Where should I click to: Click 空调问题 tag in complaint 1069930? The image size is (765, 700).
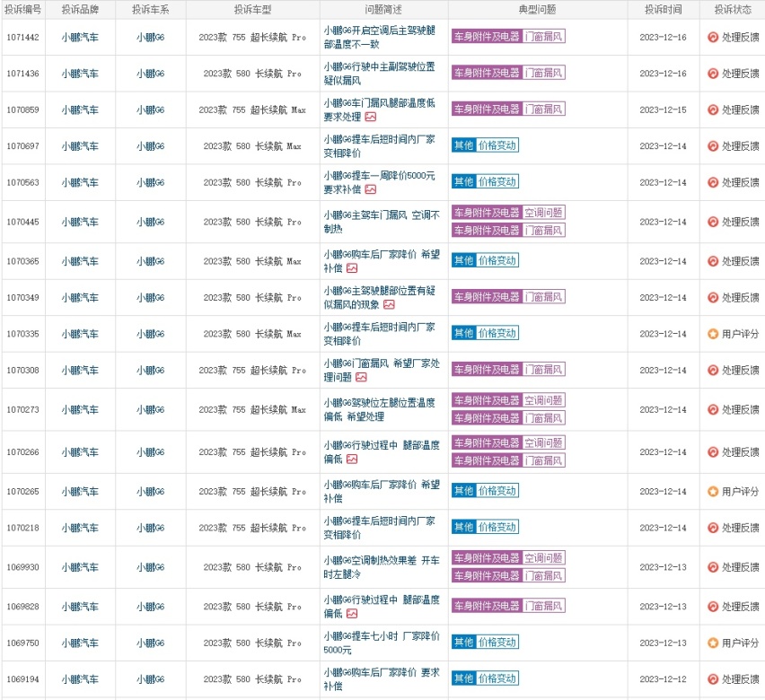[543, 558]
